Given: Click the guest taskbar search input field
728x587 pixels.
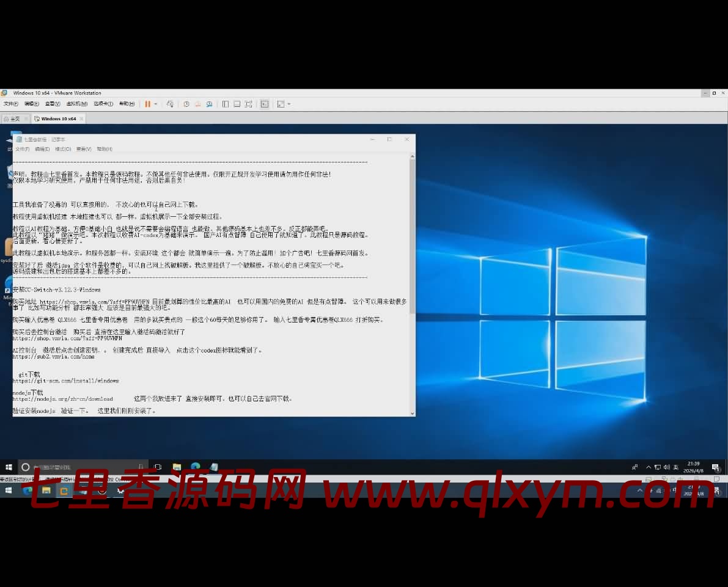Looking at the screenshot, I should point(83,467).
